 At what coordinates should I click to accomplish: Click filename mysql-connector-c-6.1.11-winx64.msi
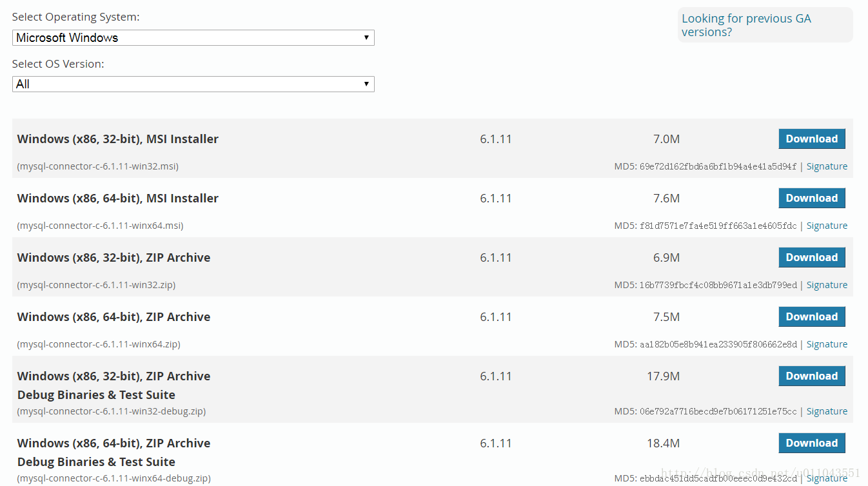[x=101, y=226]
